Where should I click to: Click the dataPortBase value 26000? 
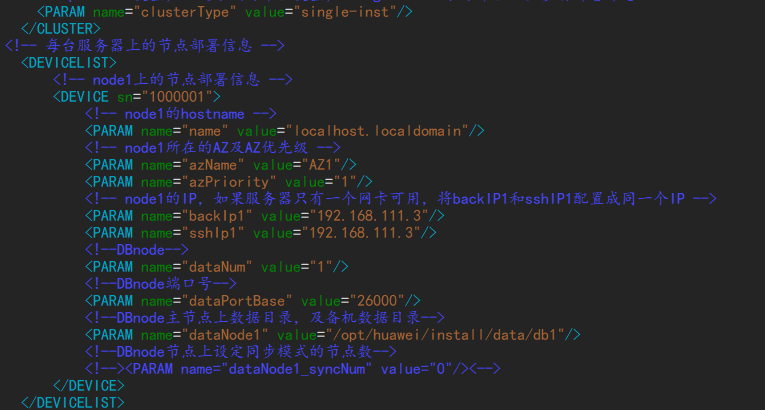pos(378,300)
